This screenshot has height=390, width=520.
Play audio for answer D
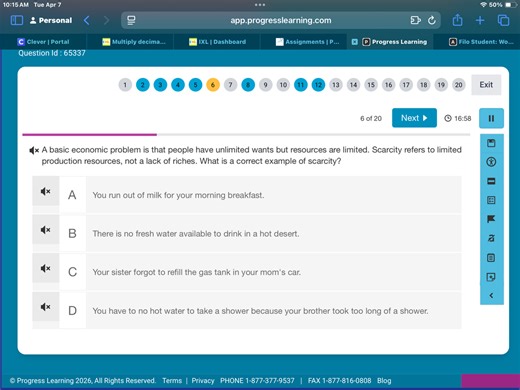pos(46,307)
